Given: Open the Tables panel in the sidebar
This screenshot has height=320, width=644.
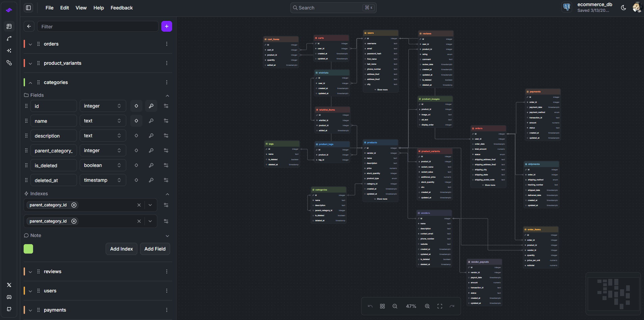Looking at the screenshot, I should click(9, 26).
